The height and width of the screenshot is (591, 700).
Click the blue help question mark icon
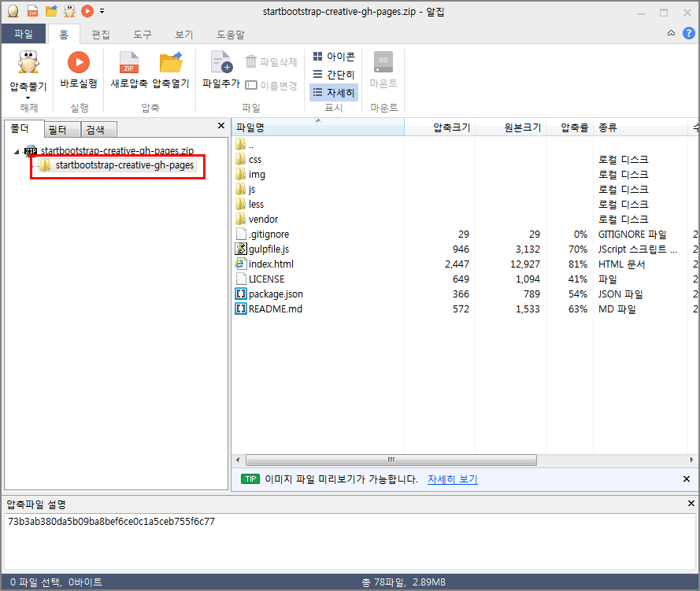tap(689, 33)
